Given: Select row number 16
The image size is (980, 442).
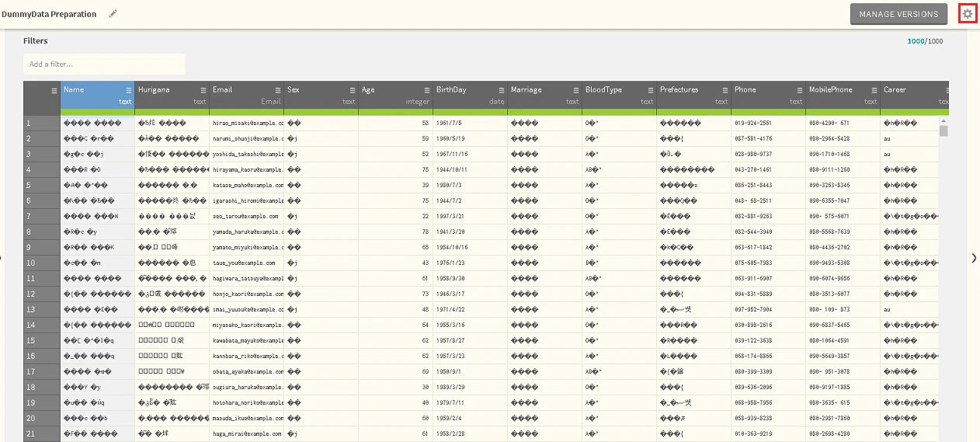Looking at the screenshot, I should tap(42, 357).
